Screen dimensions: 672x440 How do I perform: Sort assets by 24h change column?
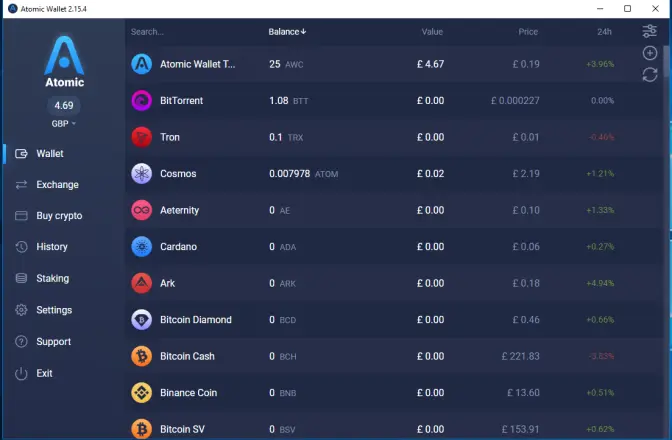pos(604,32)
